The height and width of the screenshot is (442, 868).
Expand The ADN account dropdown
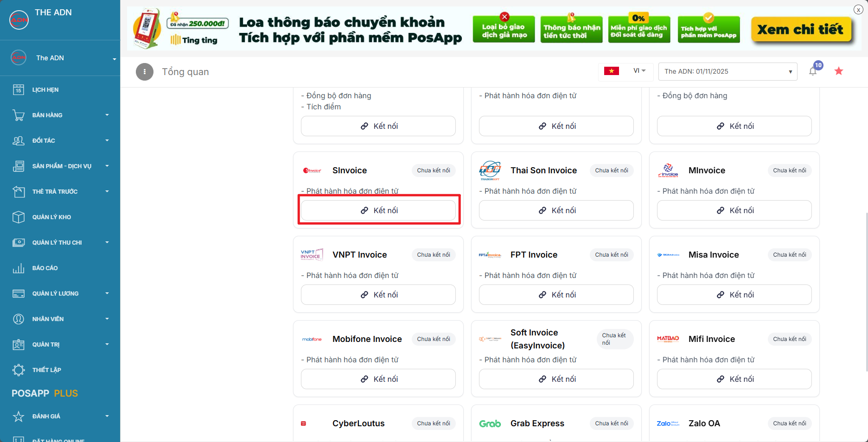(x=114, y=59)
